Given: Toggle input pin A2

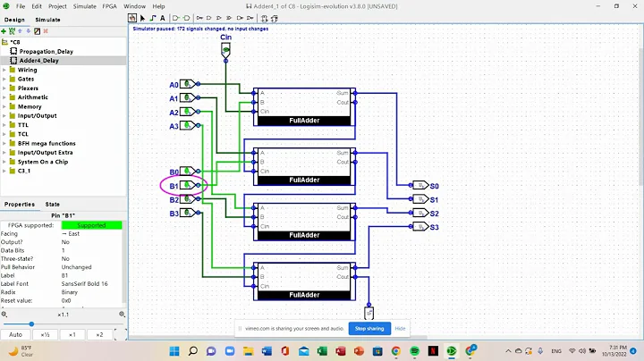Looking at the screenshot, I should [x=187, y=111].
